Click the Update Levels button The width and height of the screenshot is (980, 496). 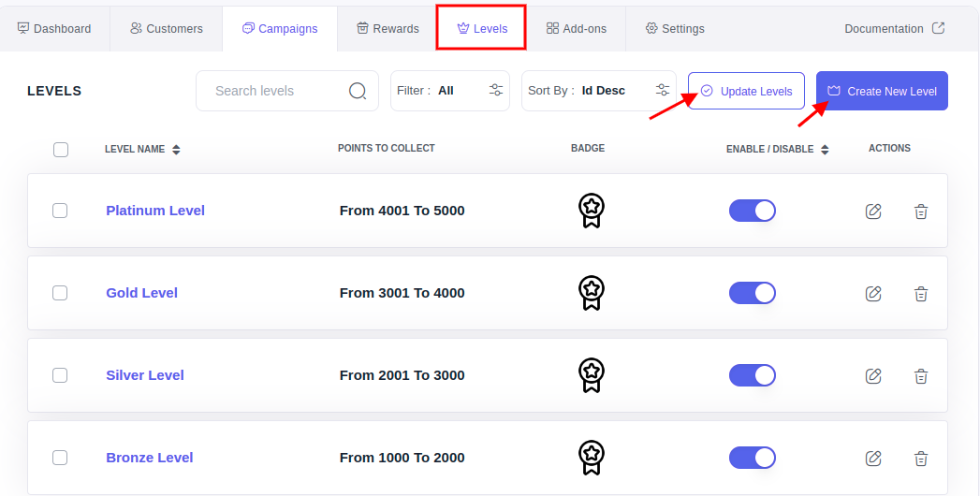746,91
